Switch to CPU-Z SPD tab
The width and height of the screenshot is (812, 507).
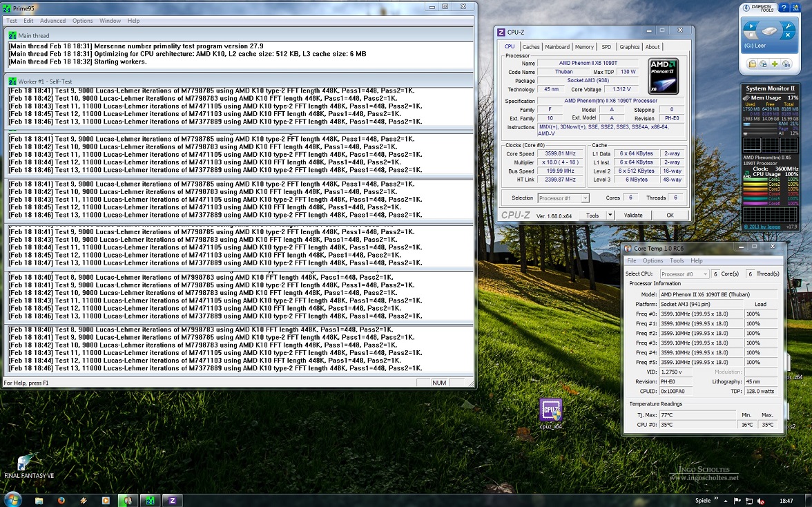pyautogui.click(x=606, y=46)
